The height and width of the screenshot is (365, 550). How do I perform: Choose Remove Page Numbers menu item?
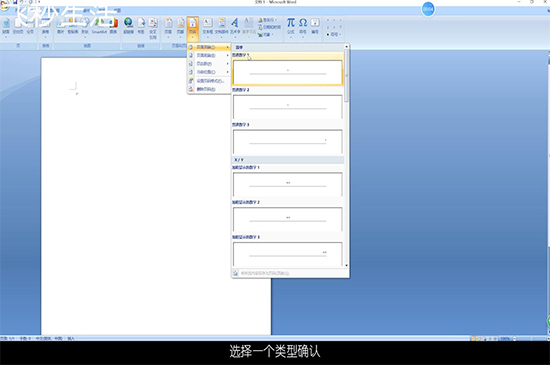point(209,89)
